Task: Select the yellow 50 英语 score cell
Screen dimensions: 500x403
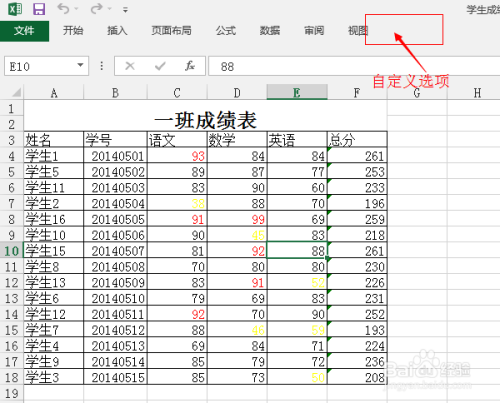Action: (x=297, y=377)
